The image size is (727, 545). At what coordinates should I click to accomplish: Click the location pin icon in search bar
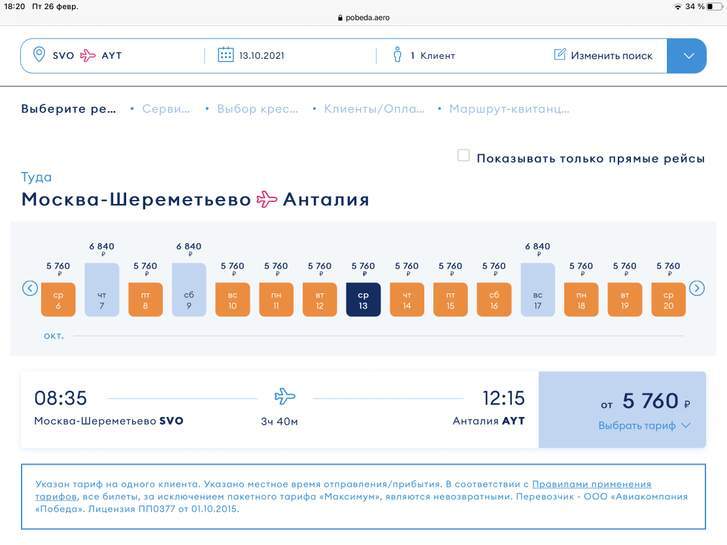pyautogui.click(x=39, y=55)
